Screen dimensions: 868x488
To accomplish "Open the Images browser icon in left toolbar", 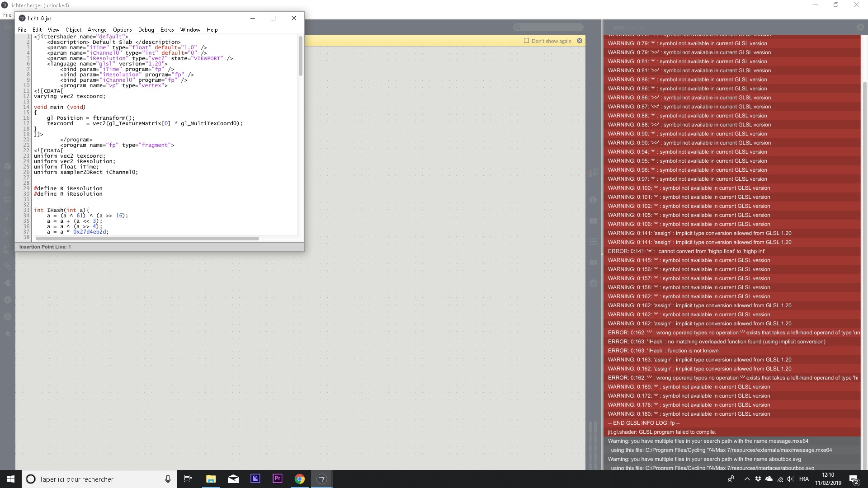I will (x=8, y=249).
